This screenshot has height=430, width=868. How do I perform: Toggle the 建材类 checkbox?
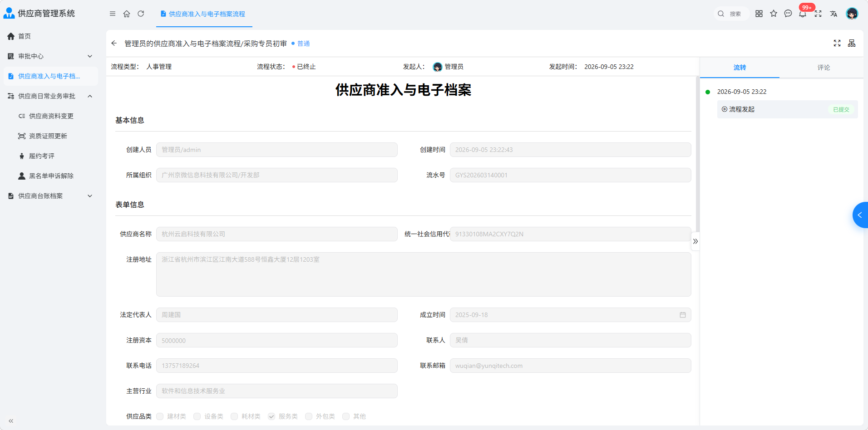point(160,416)
